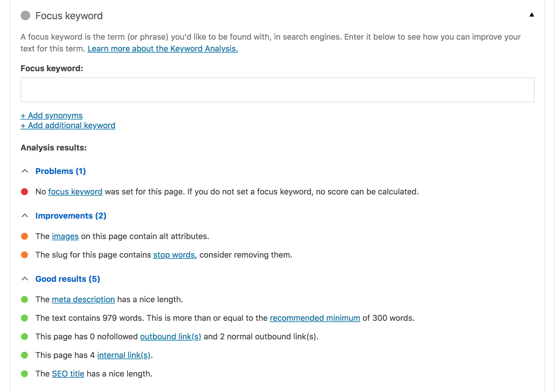Screen dimensions: 555x392
Task: Click orange bullet beside images alt attributes
Action: pyautogui.click(x=24, y=236)
